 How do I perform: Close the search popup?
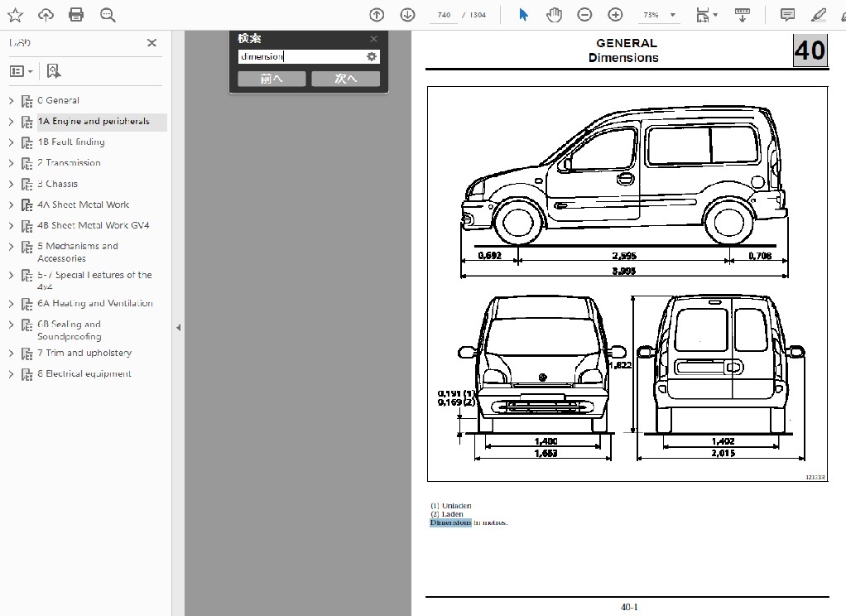(373, 39)
